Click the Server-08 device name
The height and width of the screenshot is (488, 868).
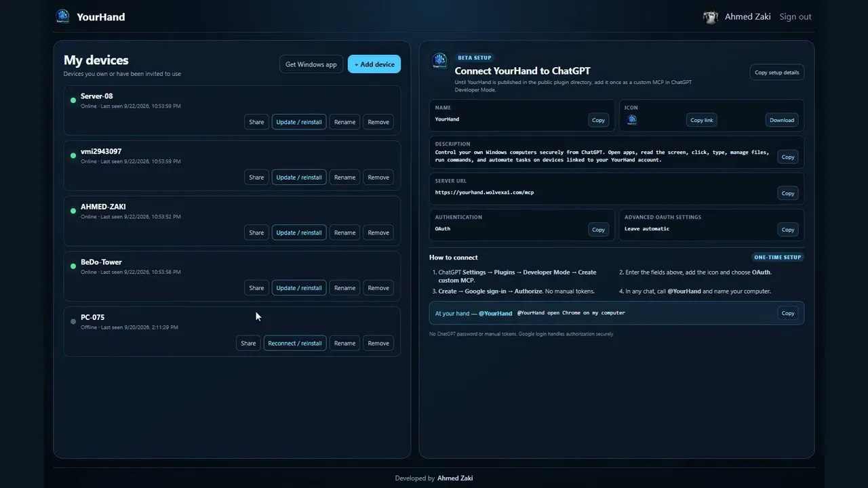click(97, 96)
